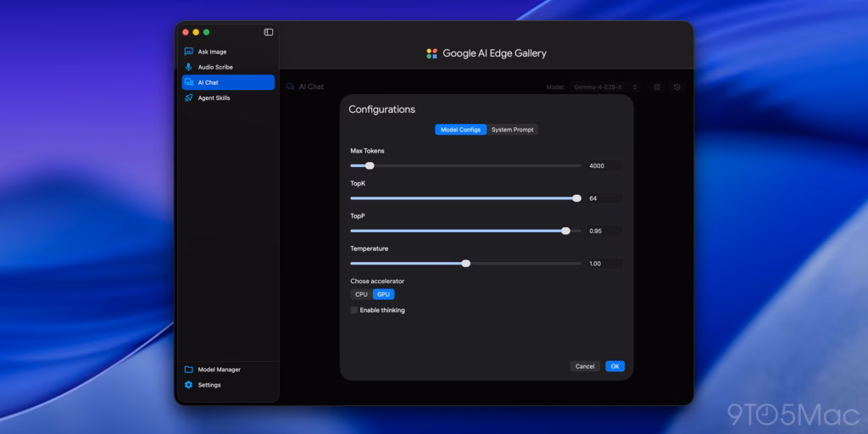This screenshot has width=868, height=434.
Task: Switch to the Model Configs tab
Action: [x=460, y=130]
